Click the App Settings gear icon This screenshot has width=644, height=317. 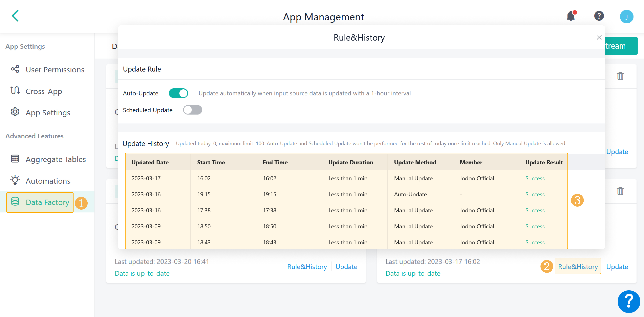[15, 112]
